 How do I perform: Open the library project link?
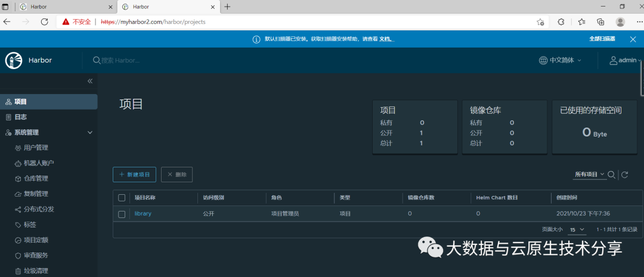coord(143,213)
